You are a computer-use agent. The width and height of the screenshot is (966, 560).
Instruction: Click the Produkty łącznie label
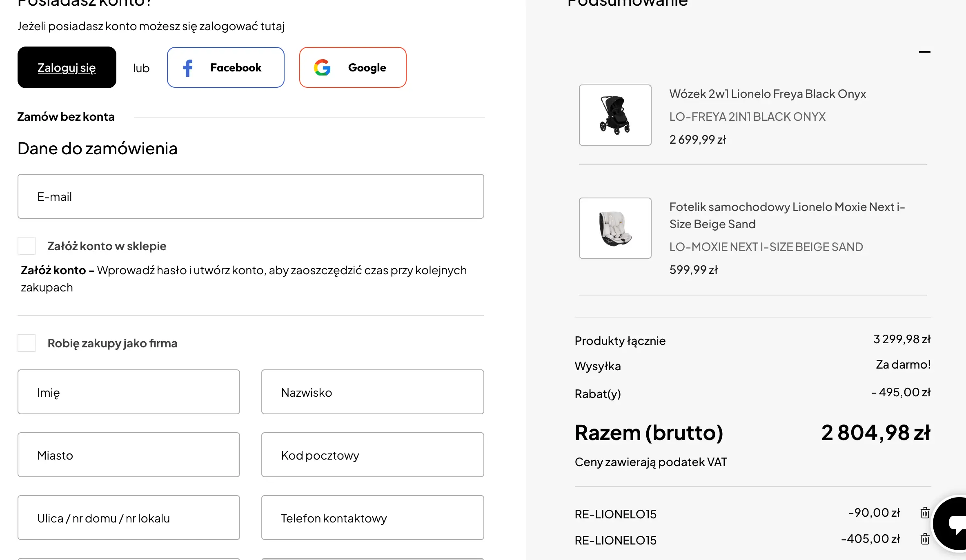(620, 341)
